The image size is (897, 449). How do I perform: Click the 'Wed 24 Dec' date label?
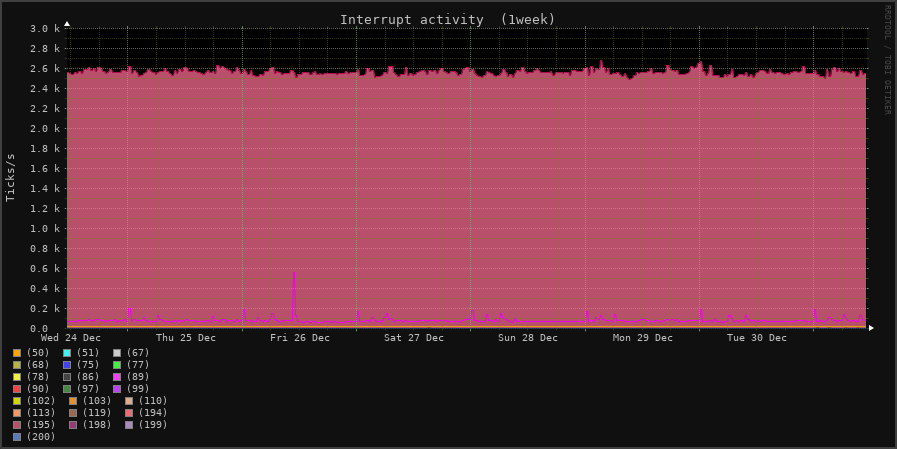point(71,338)
